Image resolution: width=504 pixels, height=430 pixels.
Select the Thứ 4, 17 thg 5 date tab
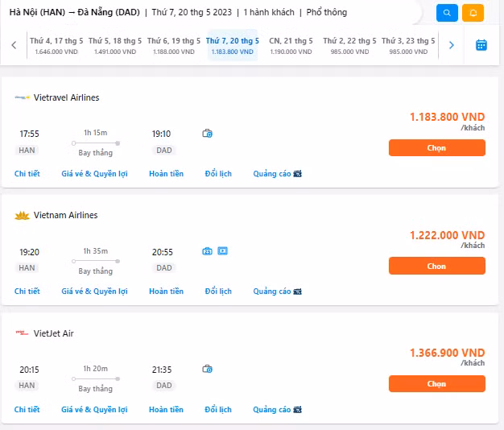(56, 45)
